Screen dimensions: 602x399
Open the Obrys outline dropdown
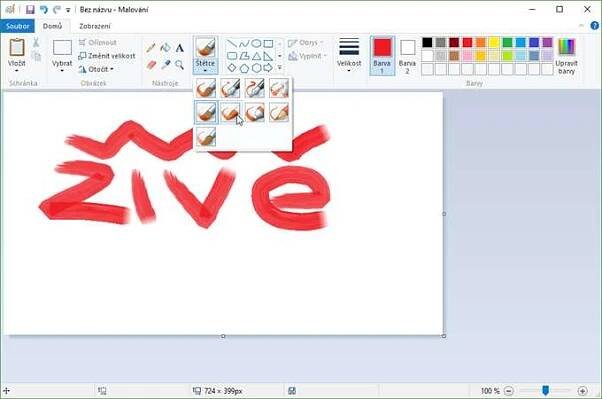click(x=306, y=43)
